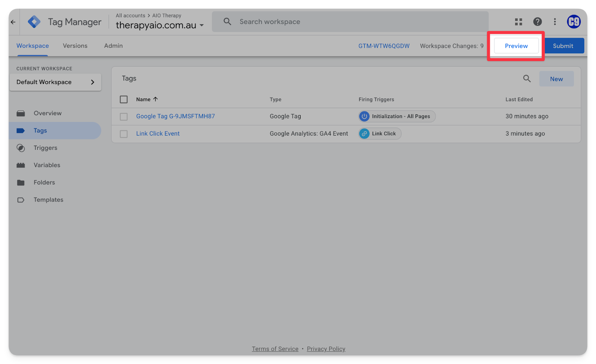Viewport: 596px width, 364px height.
Task: Click the search icon in Tags panel
Action: click(x=527, y=79)
